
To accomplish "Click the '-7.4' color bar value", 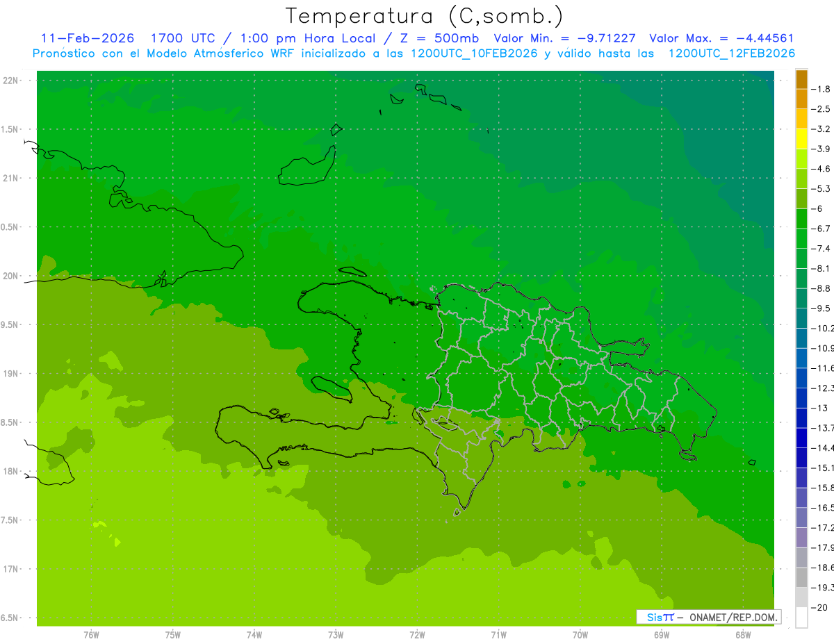I will 821,249.
